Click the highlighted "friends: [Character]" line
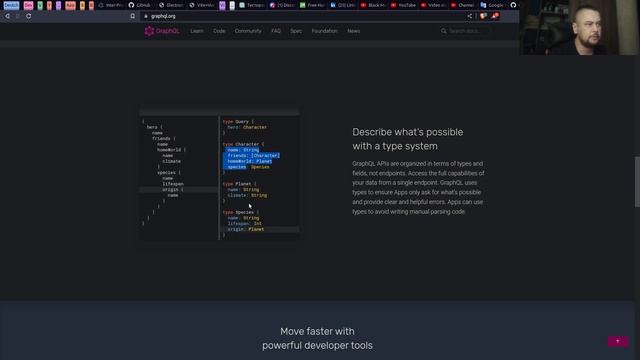640x360 pixels. pos(253,156)
